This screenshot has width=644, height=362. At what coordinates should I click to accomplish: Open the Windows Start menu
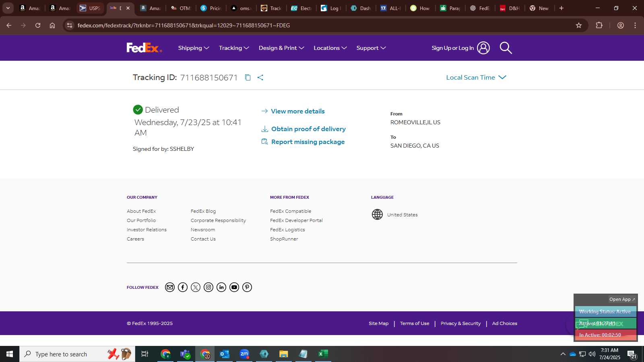point(10,354)
